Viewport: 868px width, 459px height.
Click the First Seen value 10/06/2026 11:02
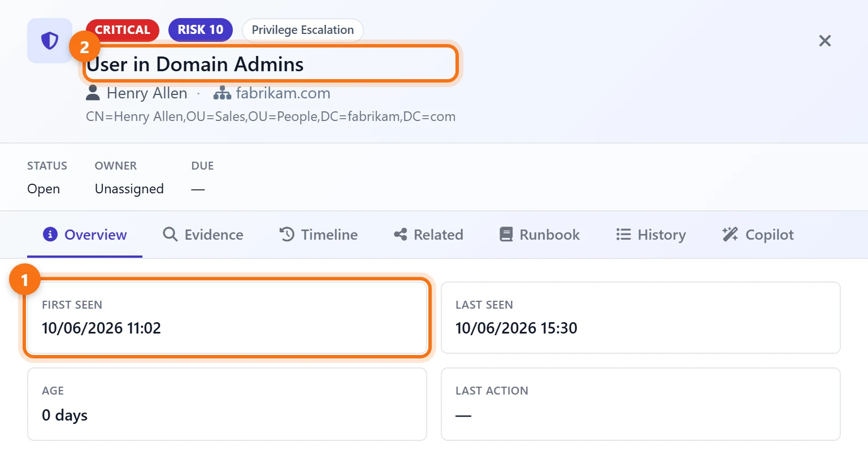click(x=102, y=328)
